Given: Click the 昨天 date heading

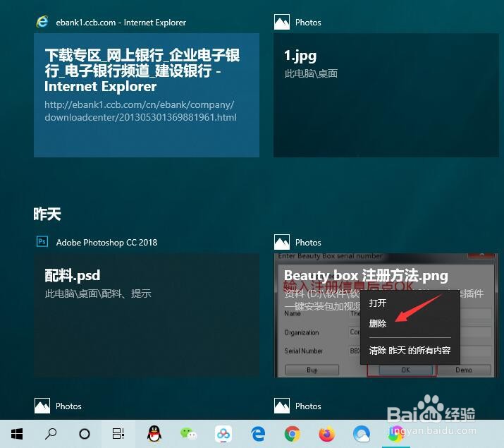Looking at the screenshot, I should pyautogui.click(x=47, y=214).
